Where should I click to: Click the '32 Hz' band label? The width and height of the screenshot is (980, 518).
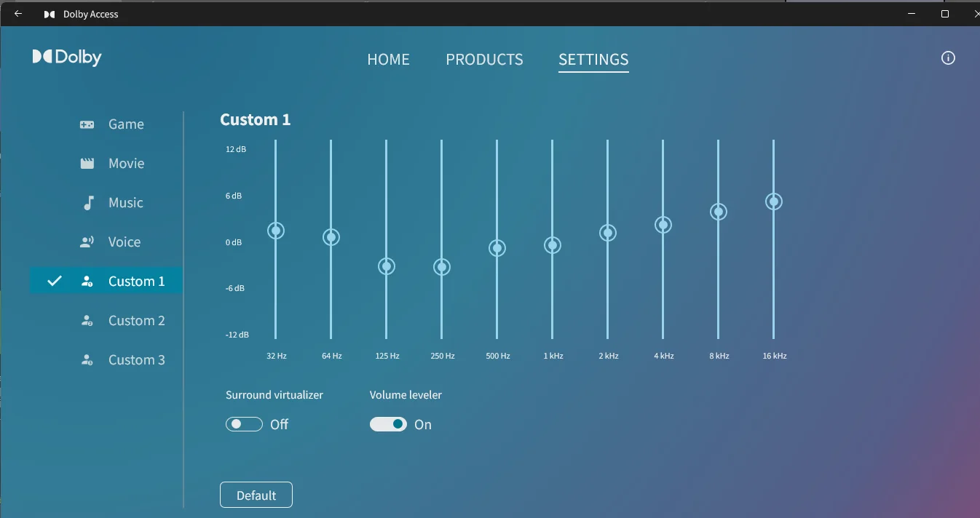(277, 356)
